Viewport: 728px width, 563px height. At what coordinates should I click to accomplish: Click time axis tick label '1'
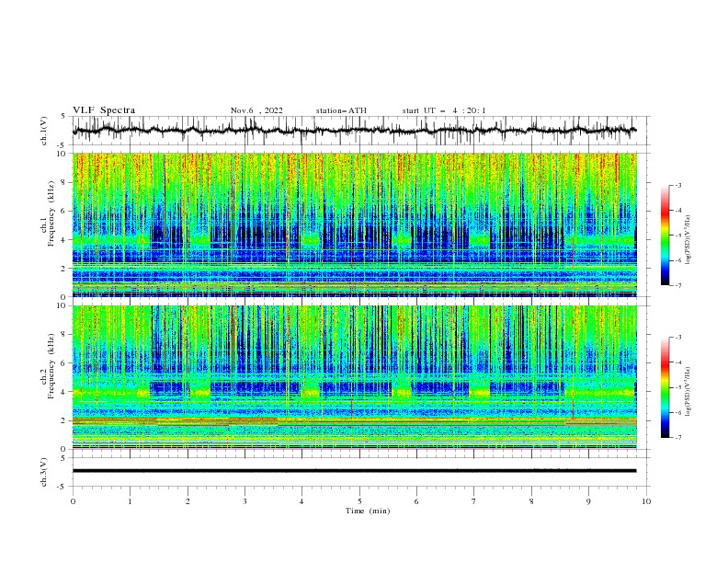point(130,501)
